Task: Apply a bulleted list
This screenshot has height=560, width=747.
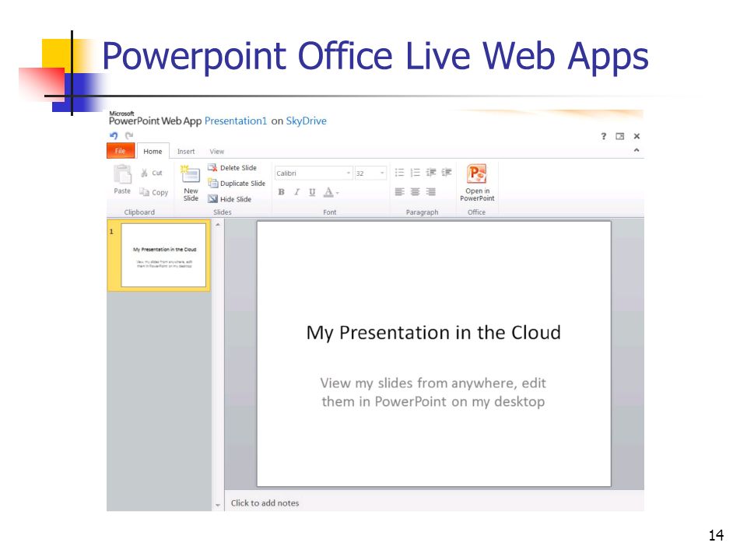Action: (399, 173)
